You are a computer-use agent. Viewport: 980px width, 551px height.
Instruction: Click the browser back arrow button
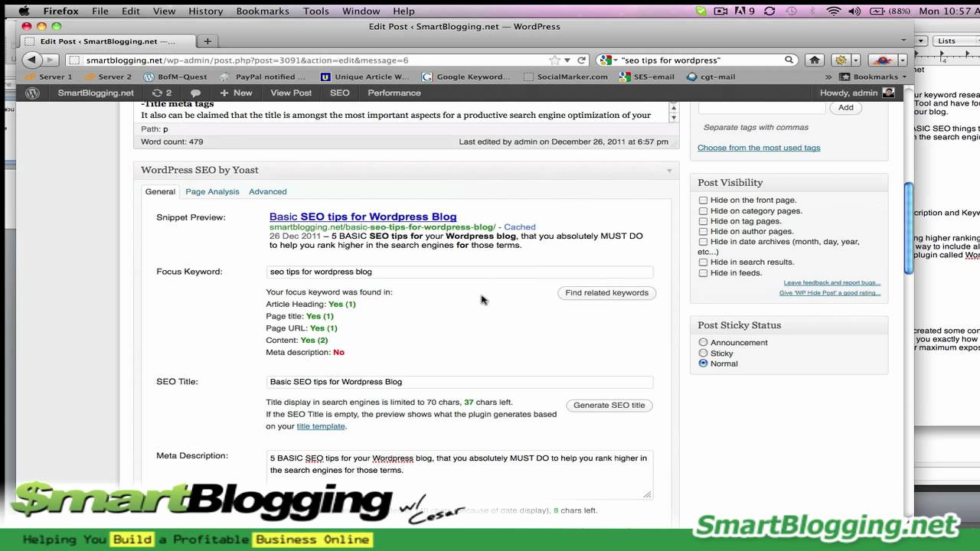tap(31, 60)
